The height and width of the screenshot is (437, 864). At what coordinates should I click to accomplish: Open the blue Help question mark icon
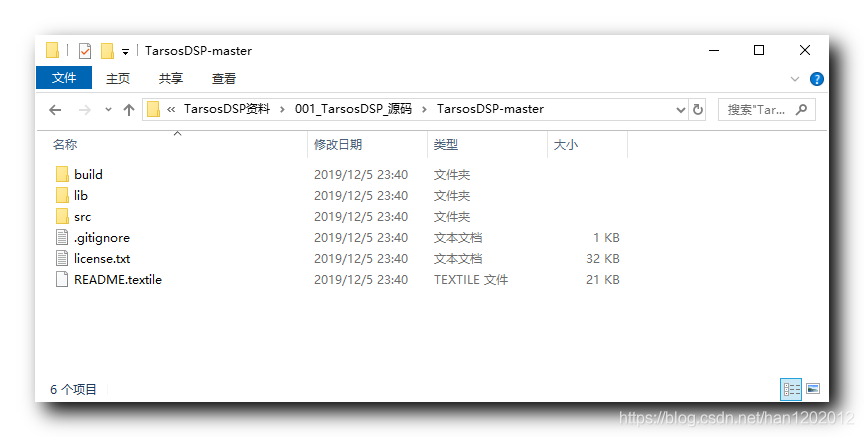tap(817, 79)
